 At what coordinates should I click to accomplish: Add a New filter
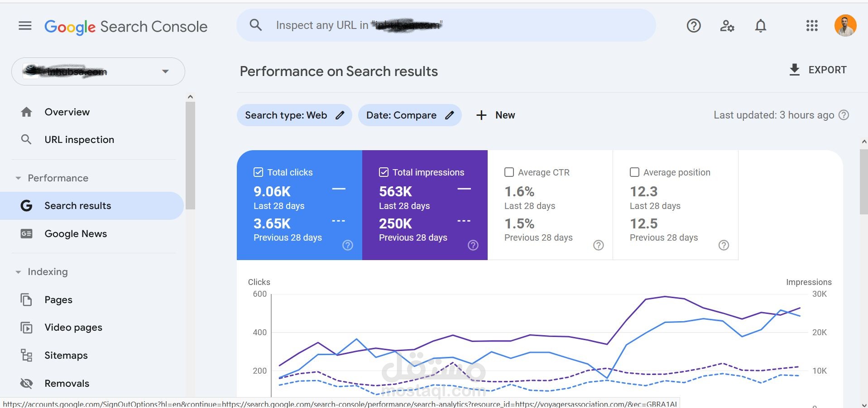pyautogui.click(x=495, y=115)
